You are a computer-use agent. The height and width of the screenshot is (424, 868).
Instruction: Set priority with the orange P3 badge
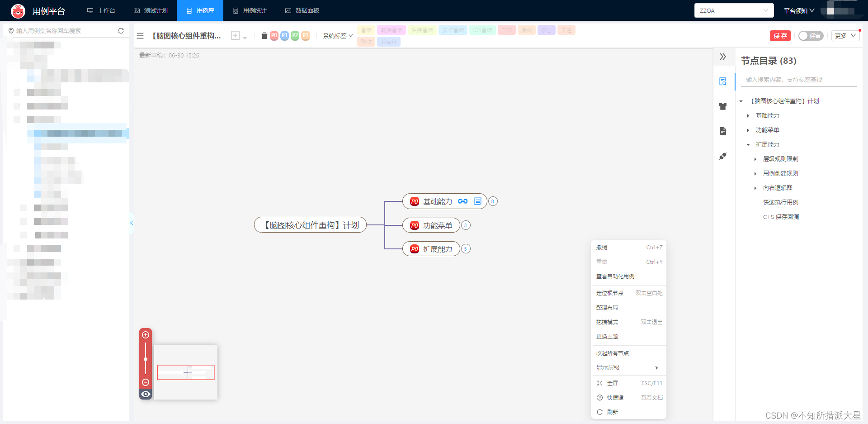click(x=306, y=35)
